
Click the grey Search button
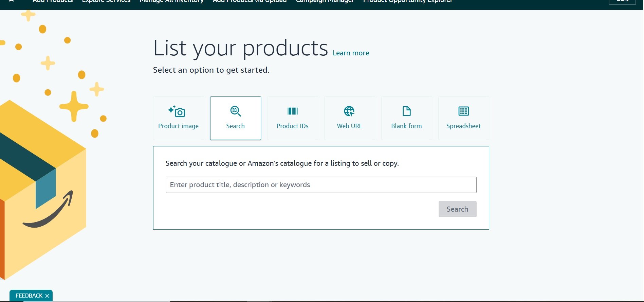(x=457, y=209)
